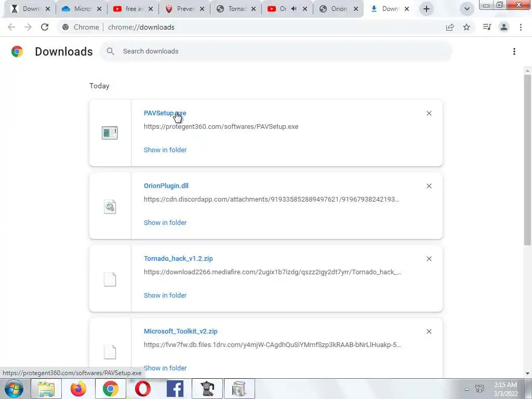The image size is (532, 399).
Task: Click the PAVSetup.exe file icon
Action: point(110,132)
